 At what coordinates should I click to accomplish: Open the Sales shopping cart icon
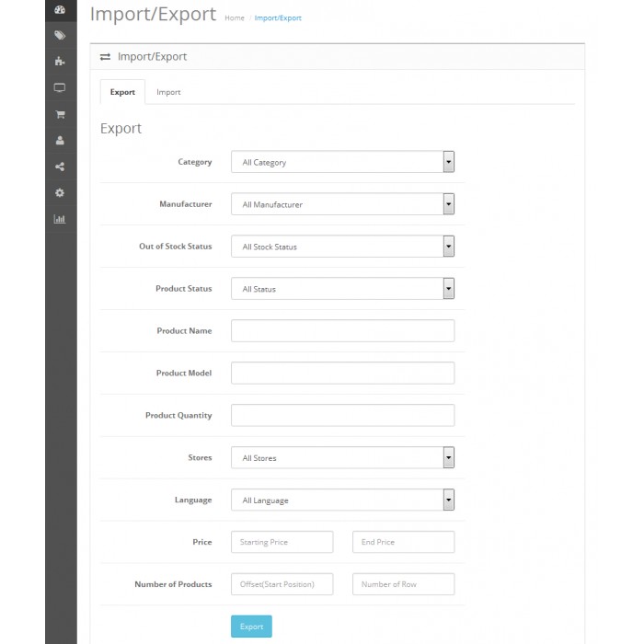(60, 115)
